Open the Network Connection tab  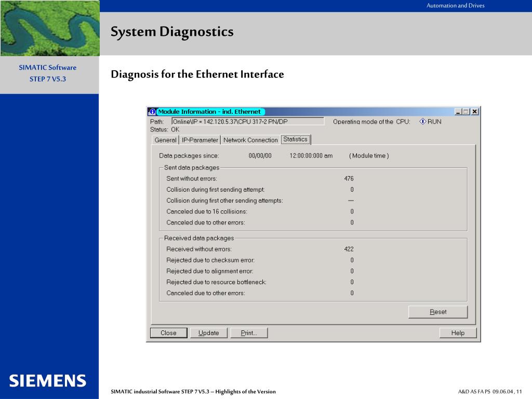coord(250,140)
